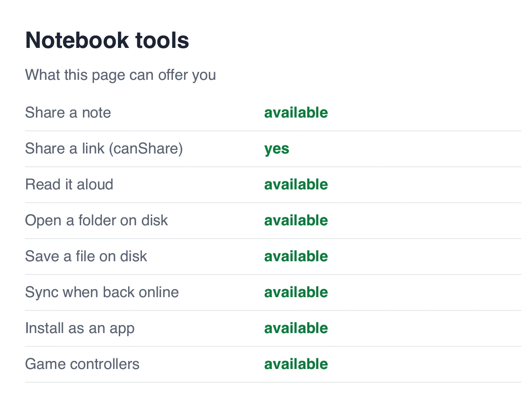Click available status beside Game controllers
532x408 pixels.
[x=296, y=364]
